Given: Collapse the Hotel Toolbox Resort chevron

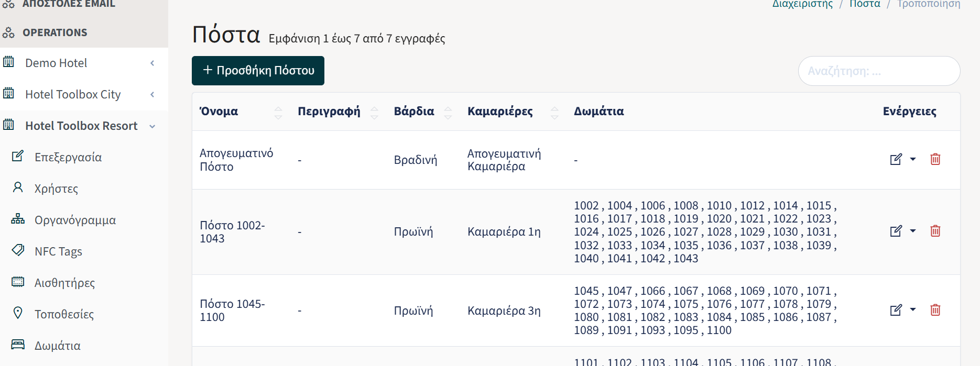Looking at the screenshot, I should click(x=153, y=126).
